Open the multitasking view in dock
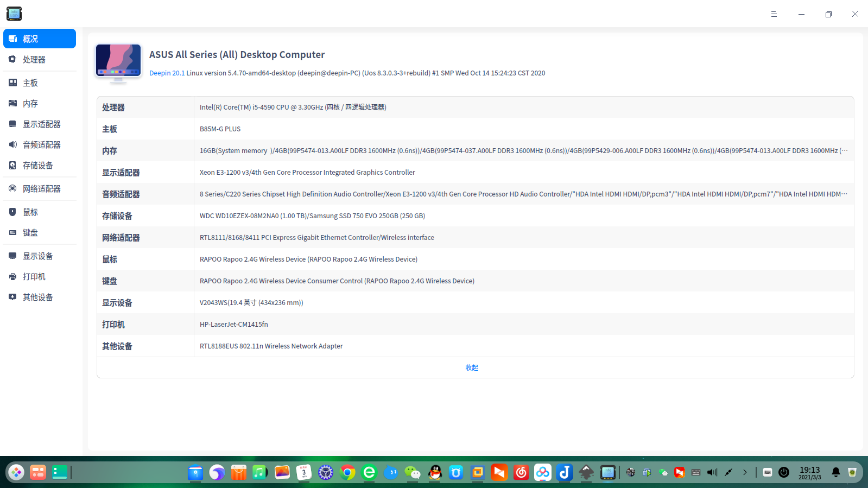 (38, 472)
